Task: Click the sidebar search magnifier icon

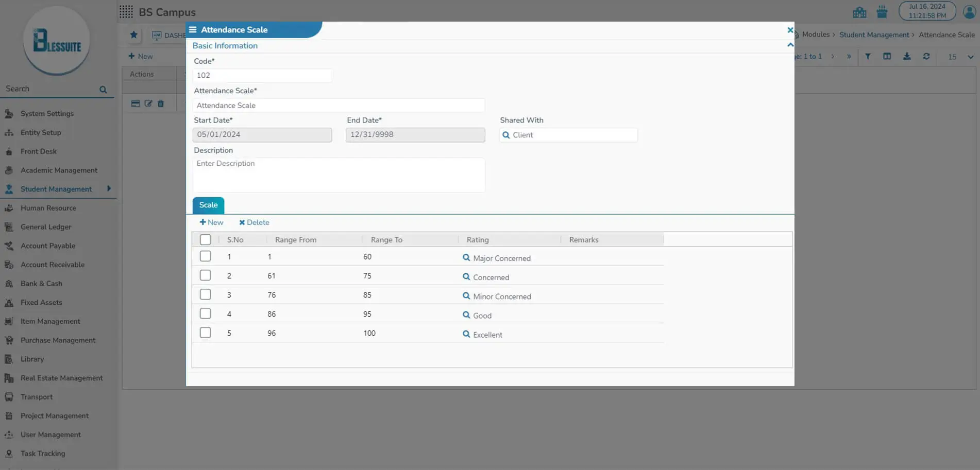Action: (x=103, y=90)
